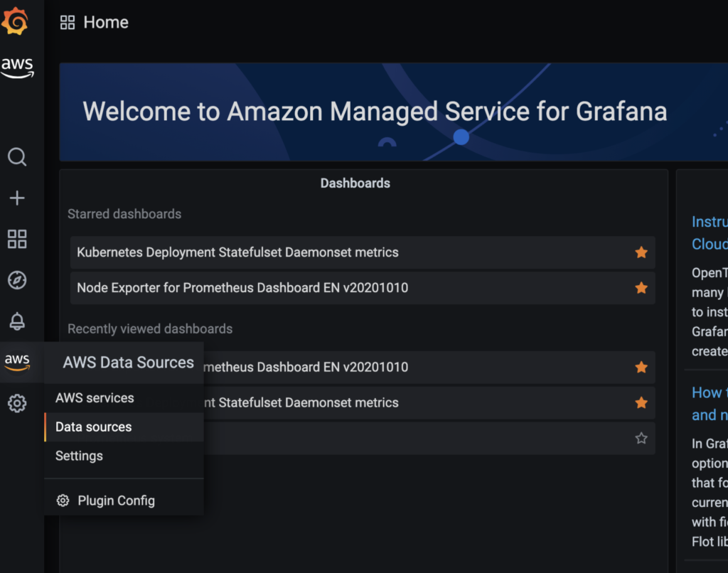
Task: Star the last recently viewed dashboard with the empty star
Action: click(x=641, y=438)
